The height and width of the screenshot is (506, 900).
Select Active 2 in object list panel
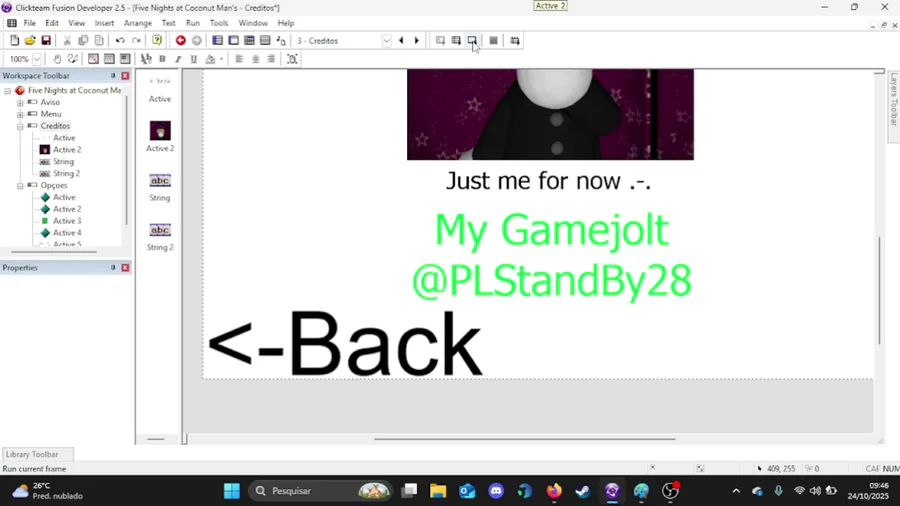coord(160,137)
